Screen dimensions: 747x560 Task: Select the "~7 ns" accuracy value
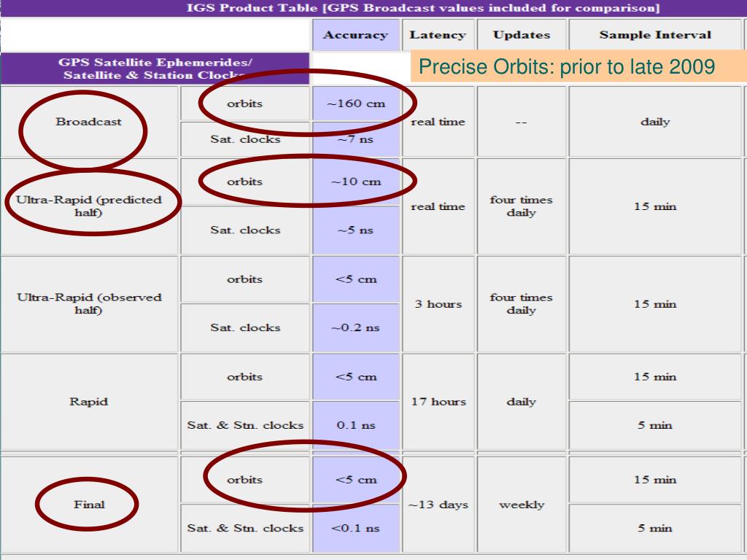point(355,139)
